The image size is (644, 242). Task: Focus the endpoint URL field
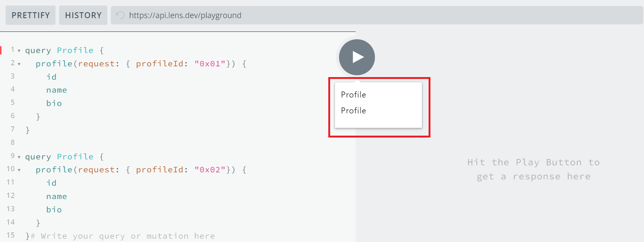(377, 15)
